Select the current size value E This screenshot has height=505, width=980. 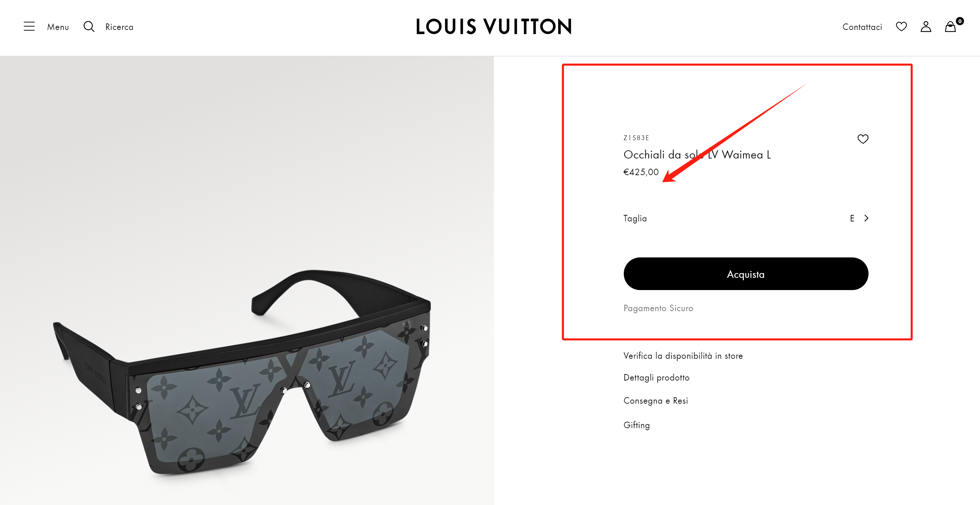(x=852, y=218)
